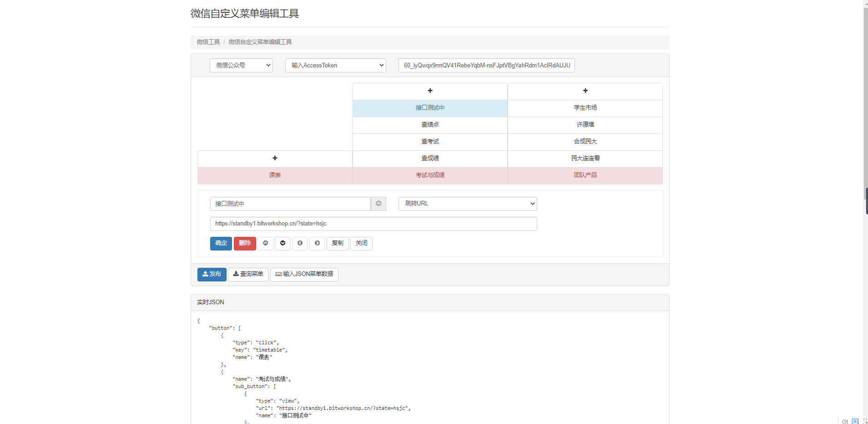868x424 pixels.
Task: Add submenu item above 接口测试中 column
Action: tap(430, 91)
